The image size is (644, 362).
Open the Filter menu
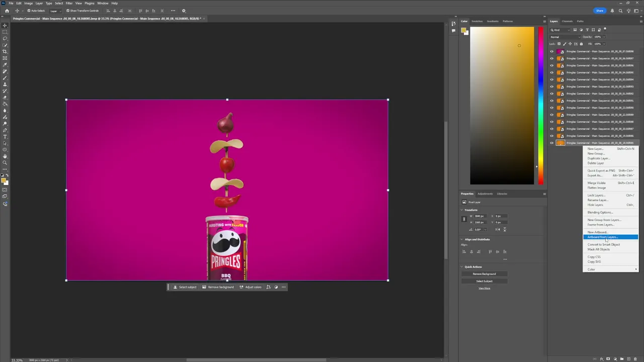coord(69,3)
